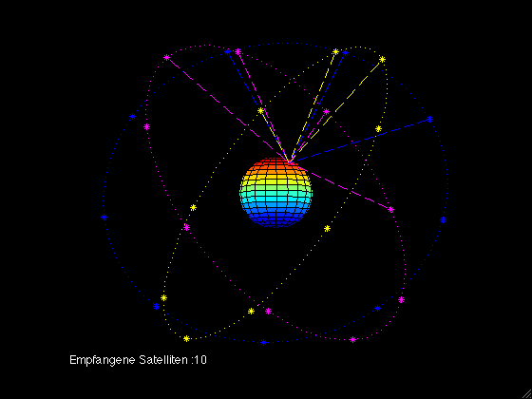This screenshot has width=532, height=399.
Task: Click the "Empfangene Satelliten :10" status text
Action: tap(138, 360)
